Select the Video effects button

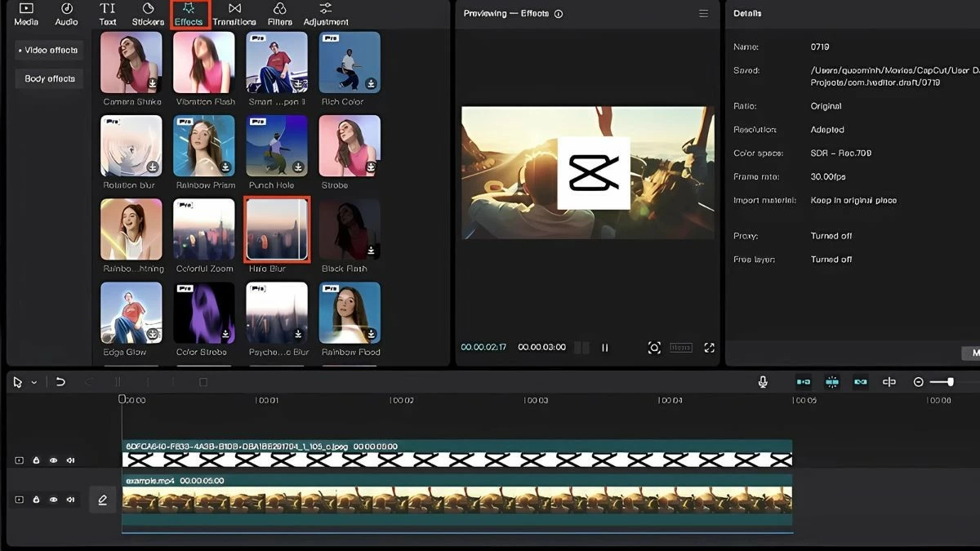(x=48, y=50)
